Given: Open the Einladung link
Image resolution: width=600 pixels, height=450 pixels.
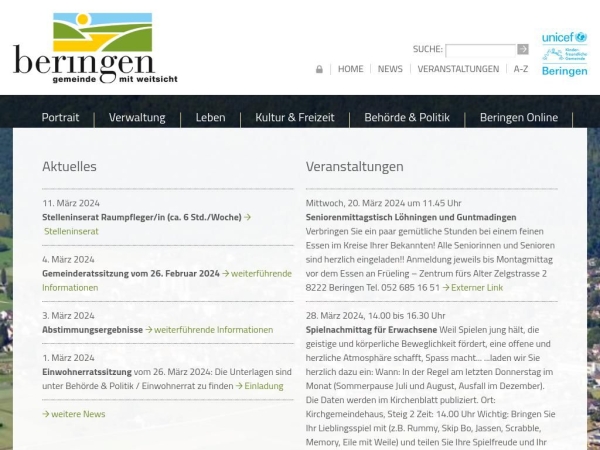Looking at the screenshot, I should click(264, 386).
